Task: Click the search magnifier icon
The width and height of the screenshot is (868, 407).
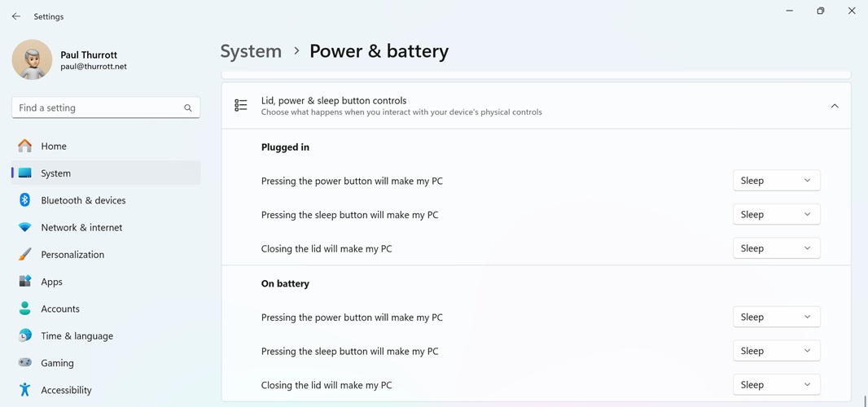Action: pos(188,107)
